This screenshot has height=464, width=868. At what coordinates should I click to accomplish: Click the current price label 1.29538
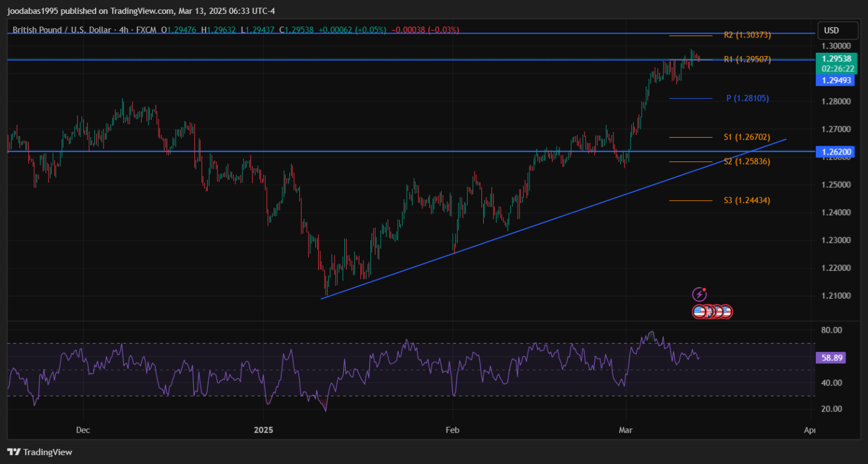[x=836, y=58]
